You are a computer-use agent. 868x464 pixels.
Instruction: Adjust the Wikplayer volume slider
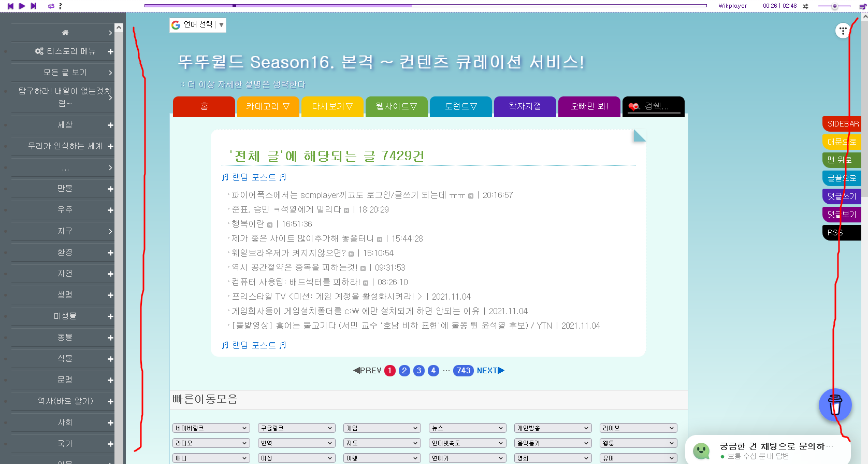(834, 6)
